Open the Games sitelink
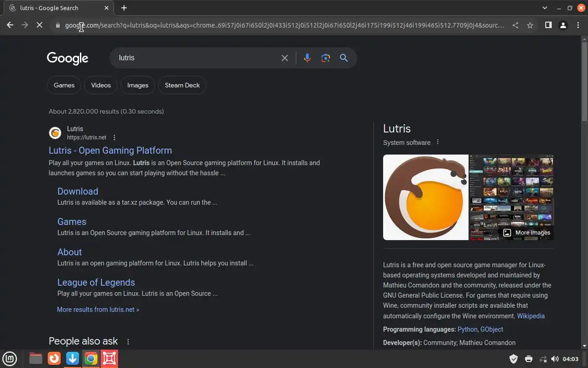 [72, 222]
